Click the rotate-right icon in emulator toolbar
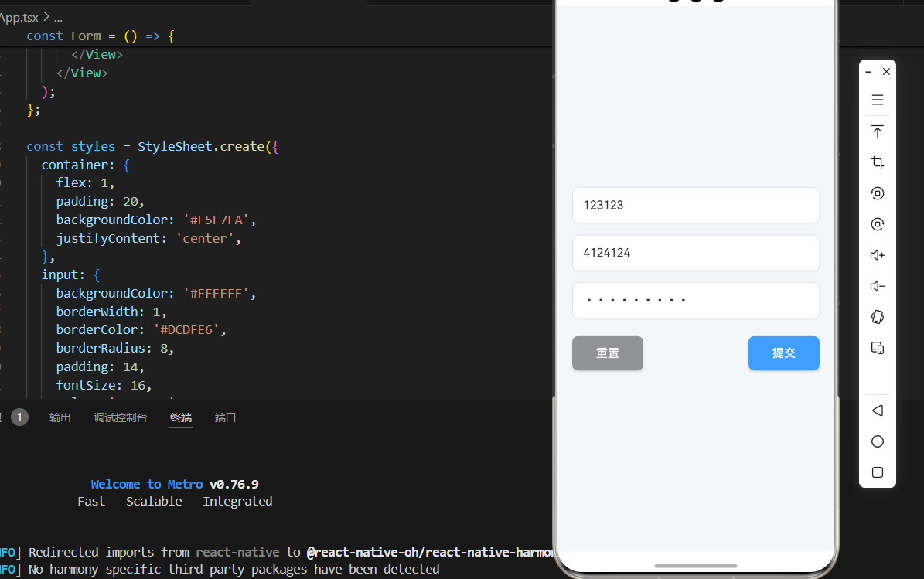 [878, 224]
